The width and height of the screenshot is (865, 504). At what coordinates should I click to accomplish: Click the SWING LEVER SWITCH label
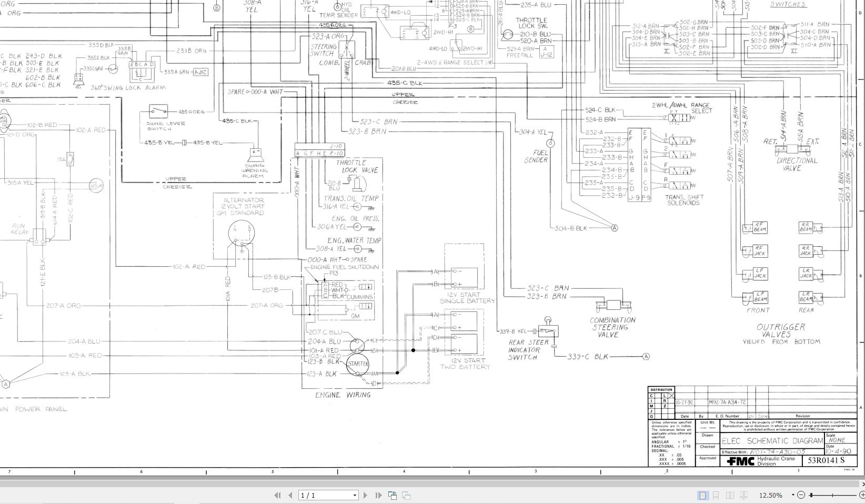[x=166, y=126]
